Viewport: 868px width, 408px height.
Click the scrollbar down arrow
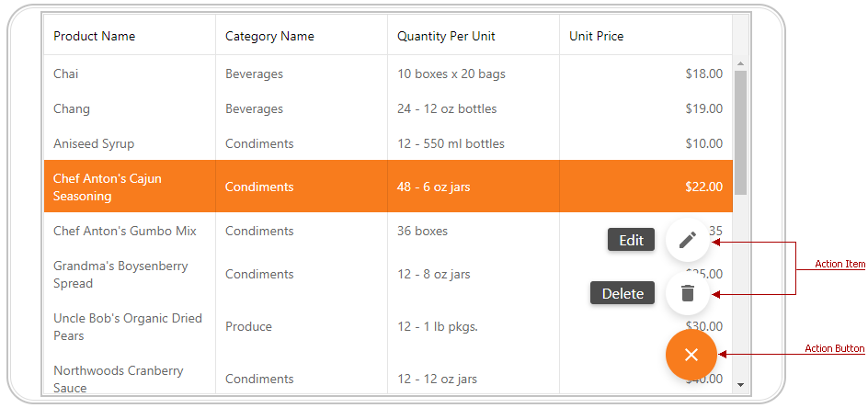tap(741, 385)
